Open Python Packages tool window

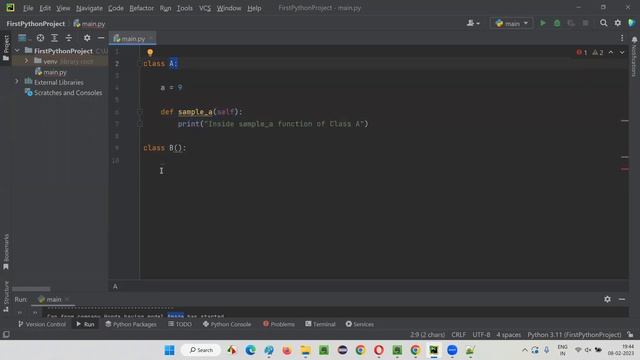[x=131, y=324]
